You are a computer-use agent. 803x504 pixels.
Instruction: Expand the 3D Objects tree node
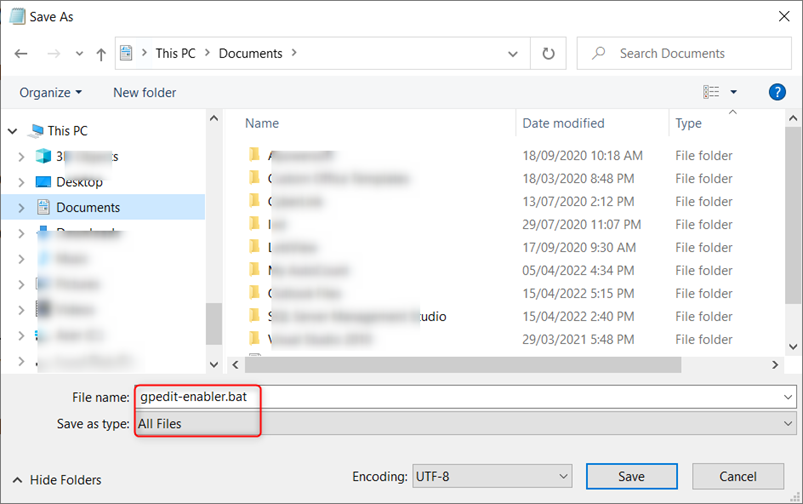pos(21,157)
